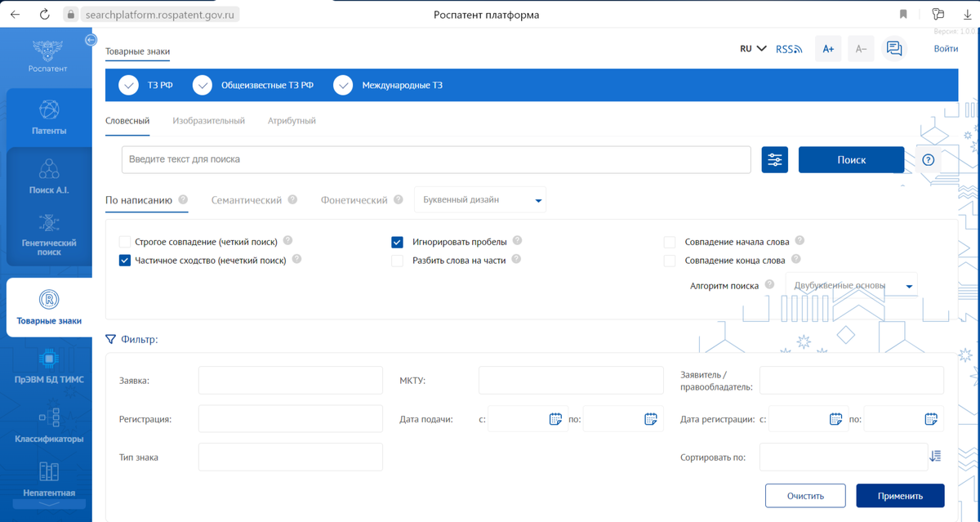Uncheck Игнорировать пробелы checkbox

[397, 242]
